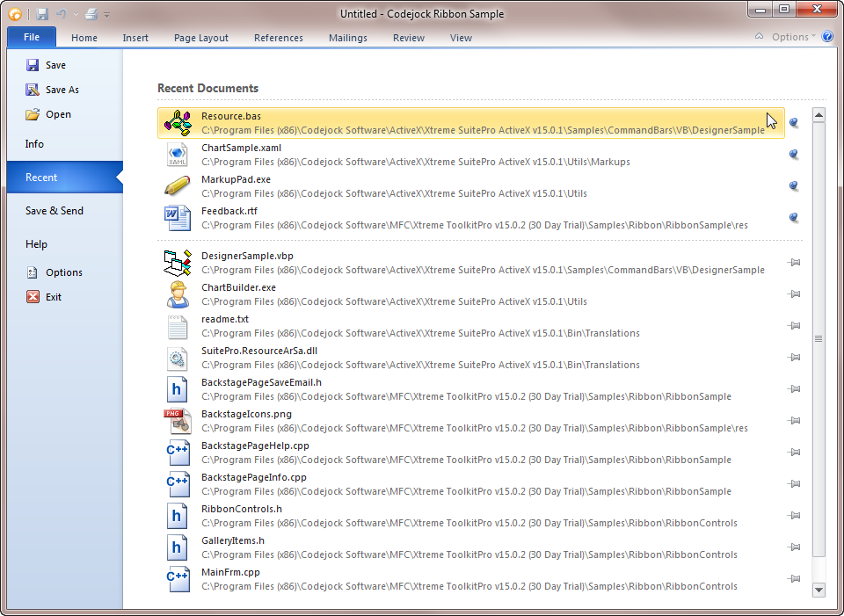Click the Save icon in quick access toolbar
The width and height of the screenshot is (844, 616).
pyautogui.click(x=42, y=14)
